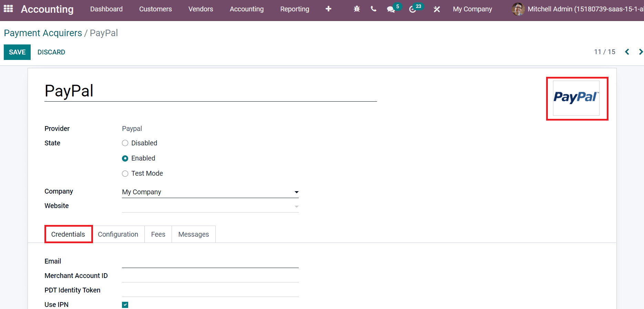Open the Customers menu
644x309 pixels.
(x=155, y=9)
